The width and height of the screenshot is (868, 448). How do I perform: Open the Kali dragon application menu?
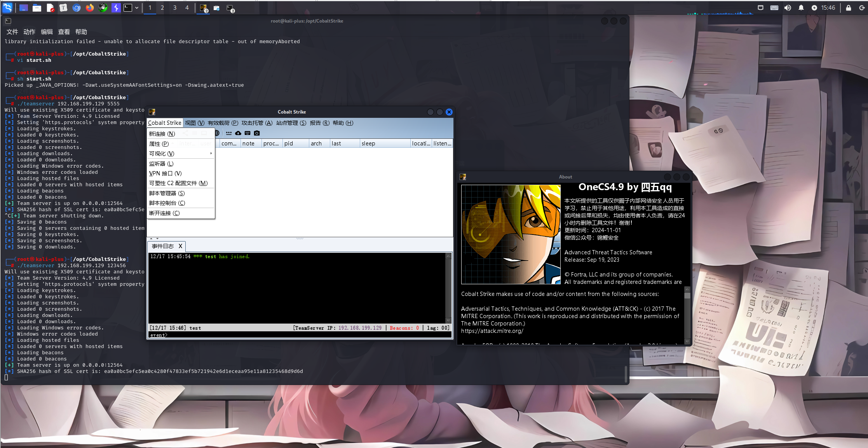pos(8,8)
